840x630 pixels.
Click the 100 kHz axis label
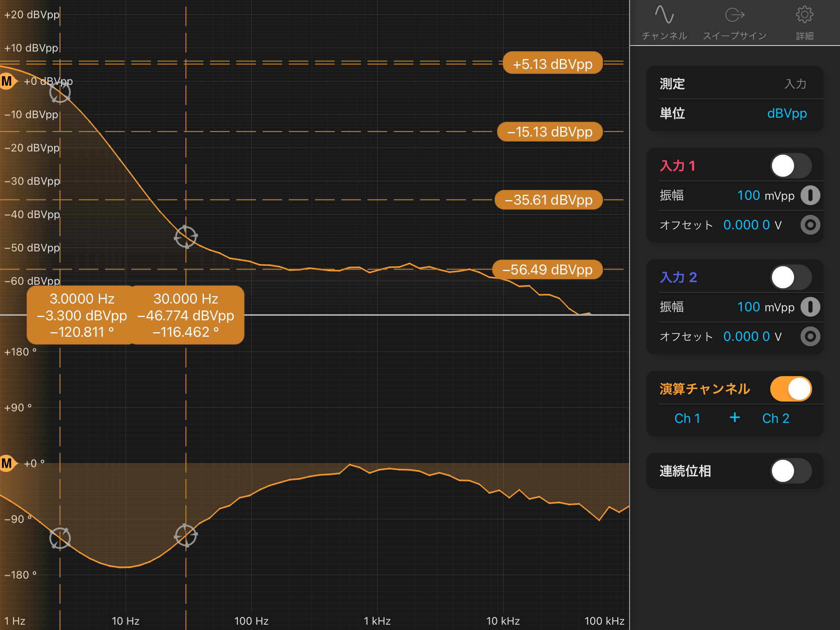(604, 621)
